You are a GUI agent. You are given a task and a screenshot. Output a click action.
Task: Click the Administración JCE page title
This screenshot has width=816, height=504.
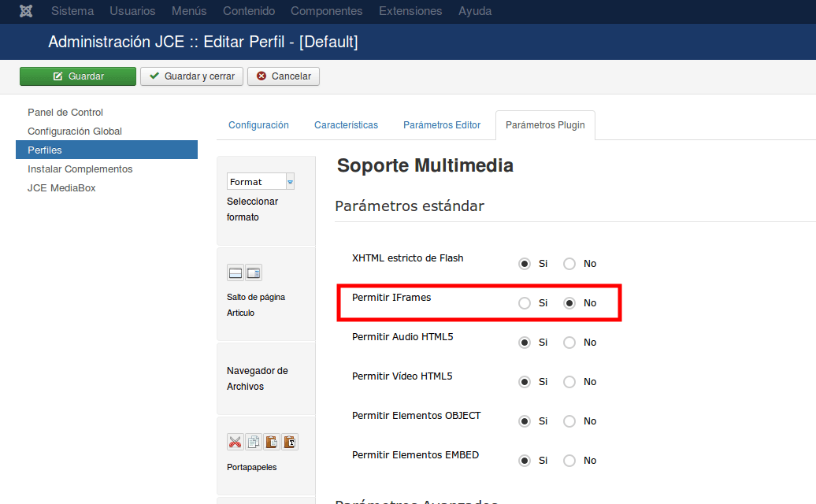(203, 42)
